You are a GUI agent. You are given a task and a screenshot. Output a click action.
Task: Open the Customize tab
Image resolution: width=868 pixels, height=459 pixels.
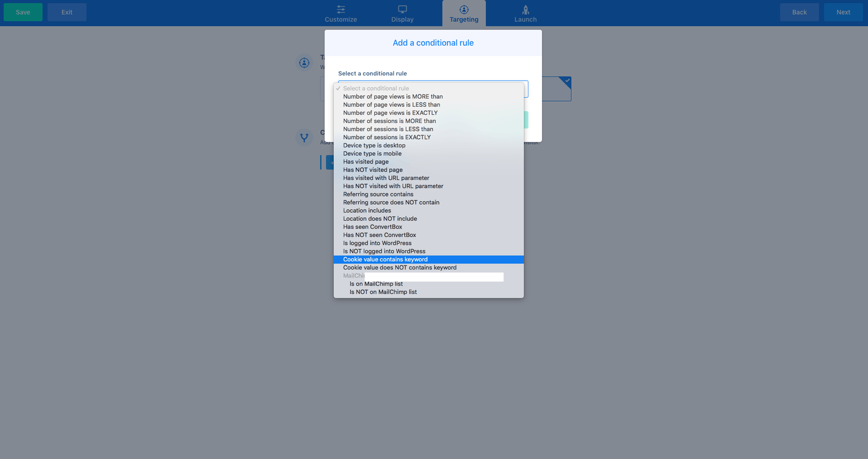341,14
